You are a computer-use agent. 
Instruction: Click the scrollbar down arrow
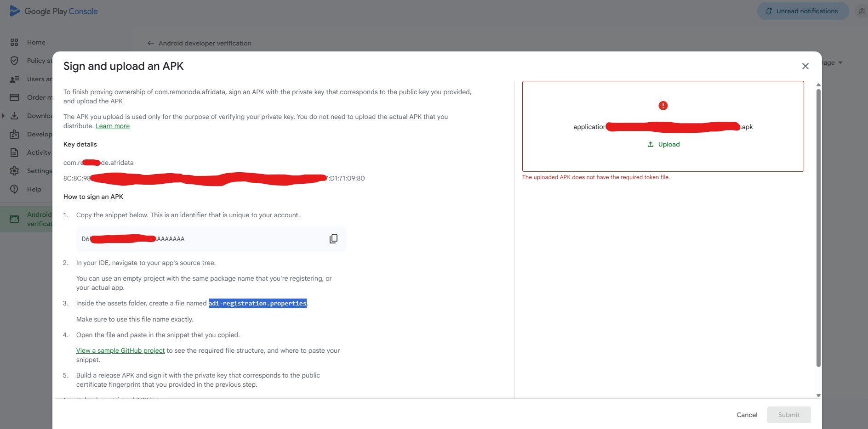[818, 395]
